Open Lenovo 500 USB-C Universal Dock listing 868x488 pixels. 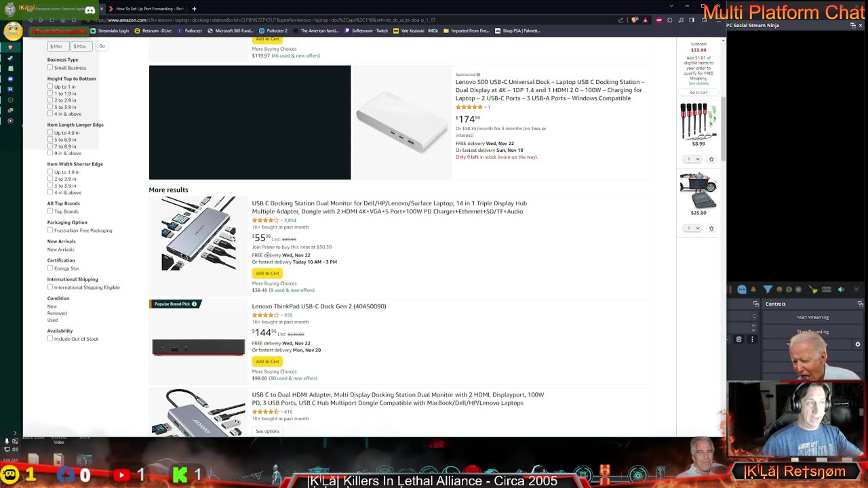tap(550, 90)
